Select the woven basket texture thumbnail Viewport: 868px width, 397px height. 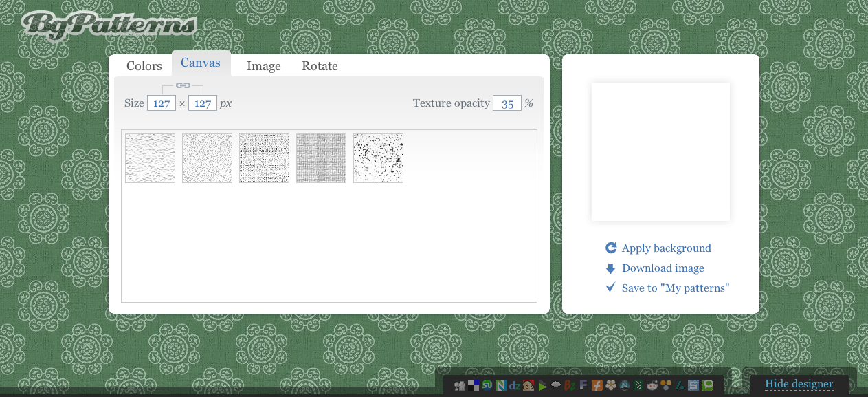click(x=321, y=158)
